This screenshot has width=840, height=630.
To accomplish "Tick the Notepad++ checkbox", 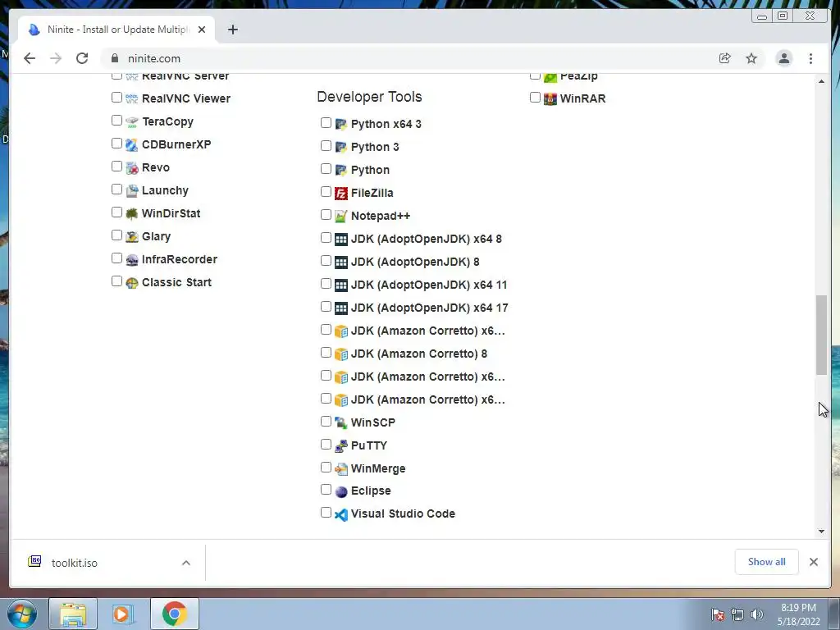I will 326,215.
